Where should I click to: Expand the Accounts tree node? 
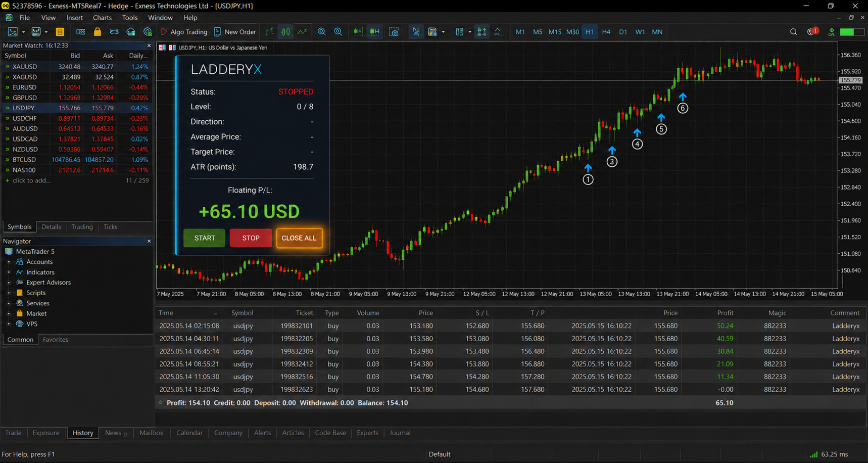pos(9,262)
